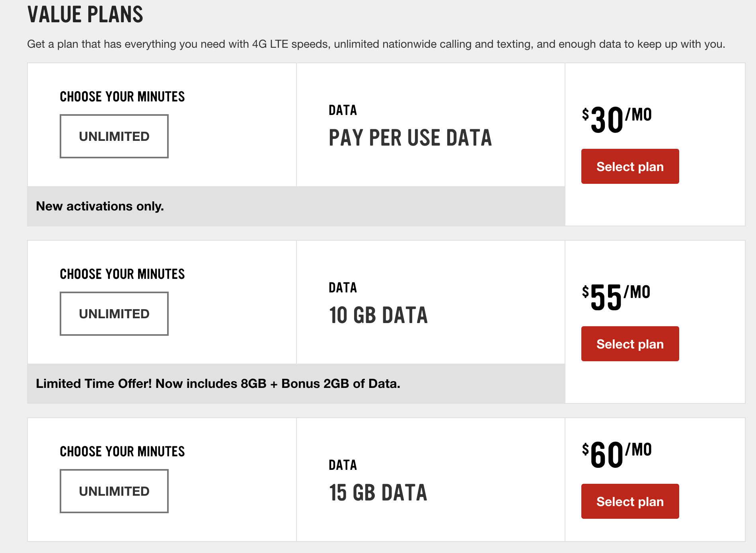Choose UNLIMITED minutes for 15 GB plan
Viewport: 756px width, 553px height.
pyautogui.click(x=114, y=491)
